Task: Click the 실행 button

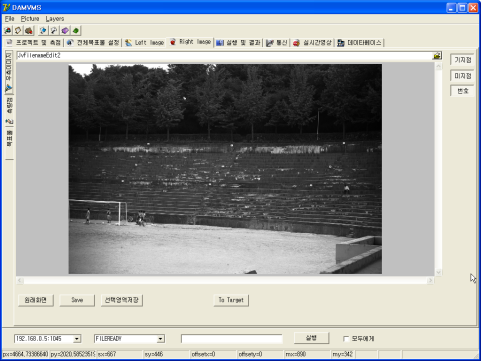Action: tap(311, 338)
